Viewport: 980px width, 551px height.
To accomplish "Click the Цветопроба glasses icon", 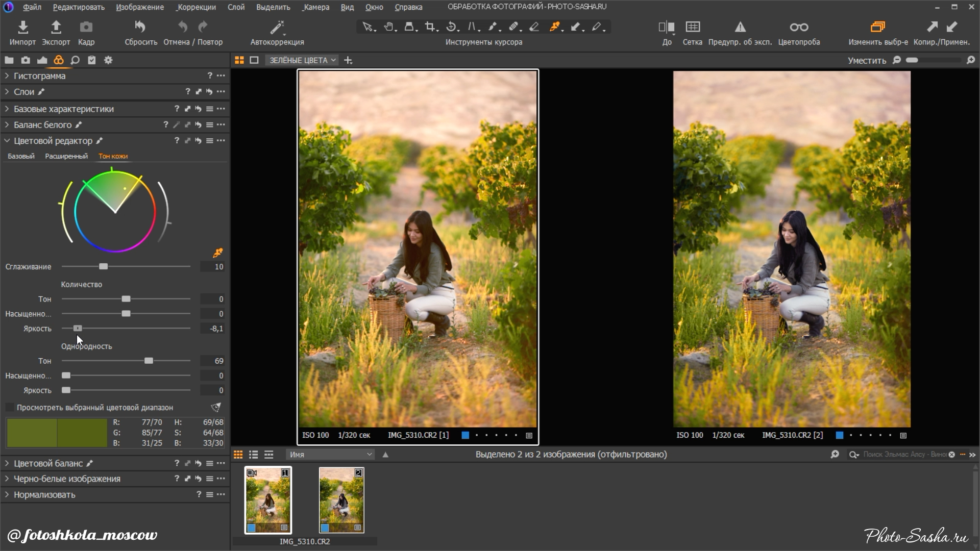I will 798,27.
